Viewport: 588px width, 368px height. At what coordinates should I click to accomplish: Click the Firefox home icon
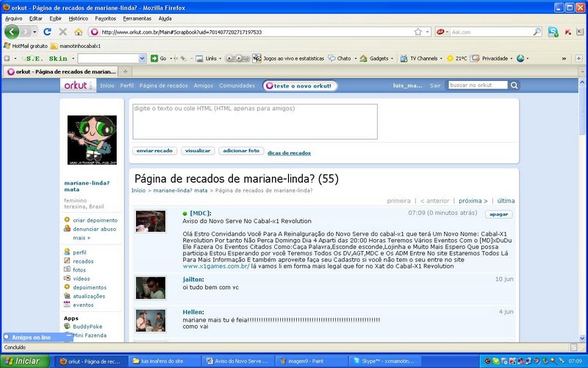[x=78, y=32]
